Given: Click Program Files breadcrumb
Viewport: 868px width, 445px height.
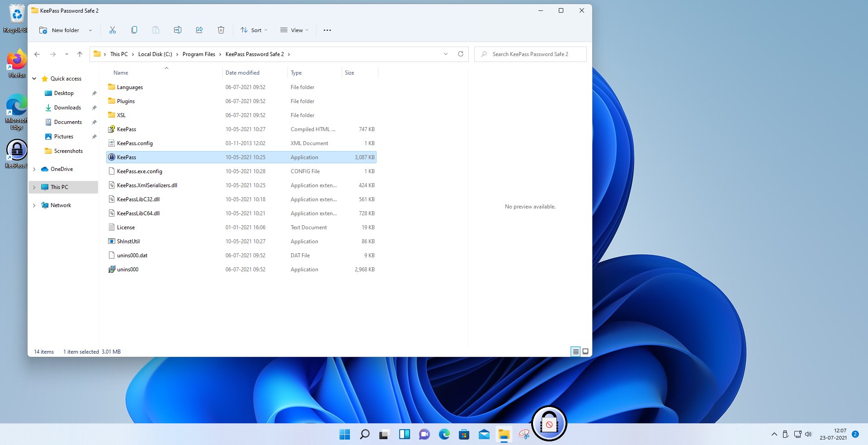Looking at the screenshot, I should pos(199,54).
